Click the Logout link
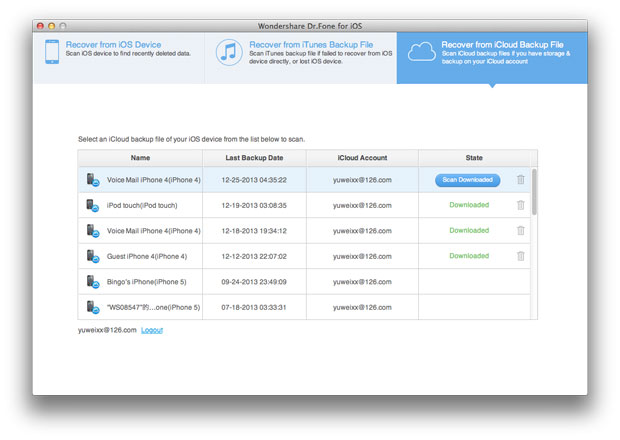Screen dimensions: 620x440 click(x=152, y=330)
